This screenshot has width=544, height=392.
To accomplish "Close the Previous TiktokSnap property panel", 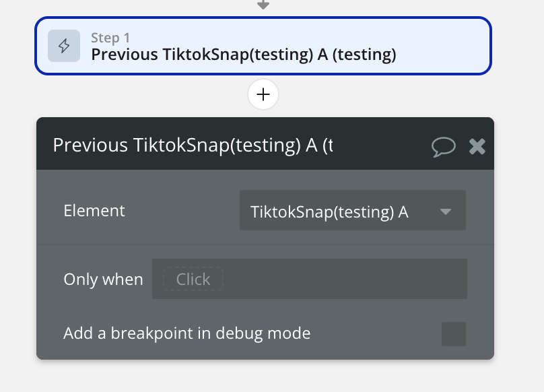I will point(477,146).
